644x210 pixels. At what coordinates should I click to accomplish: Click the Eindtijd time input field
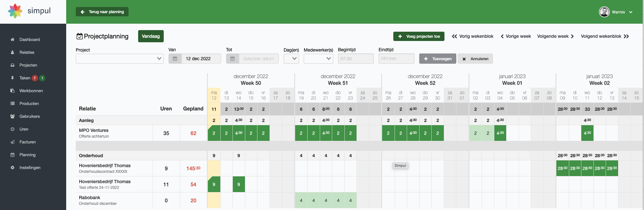click(396, 59)
